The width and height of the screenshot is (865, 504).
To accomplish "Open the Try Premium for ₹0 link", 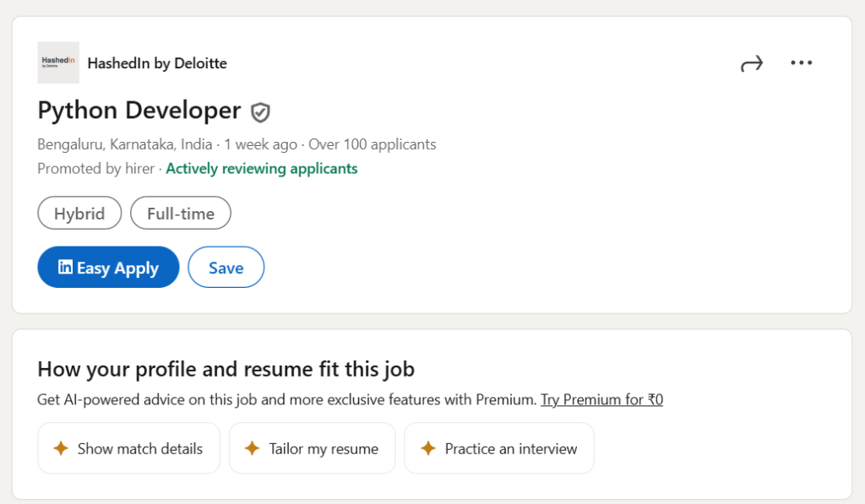I will (x=601, y=399).
